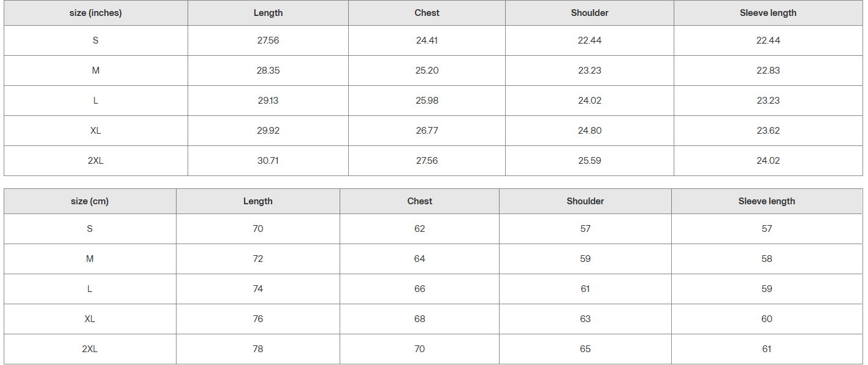868x365 pixels.
Task: Select the 26.77 chest value for XL
Action: point(427,131)
